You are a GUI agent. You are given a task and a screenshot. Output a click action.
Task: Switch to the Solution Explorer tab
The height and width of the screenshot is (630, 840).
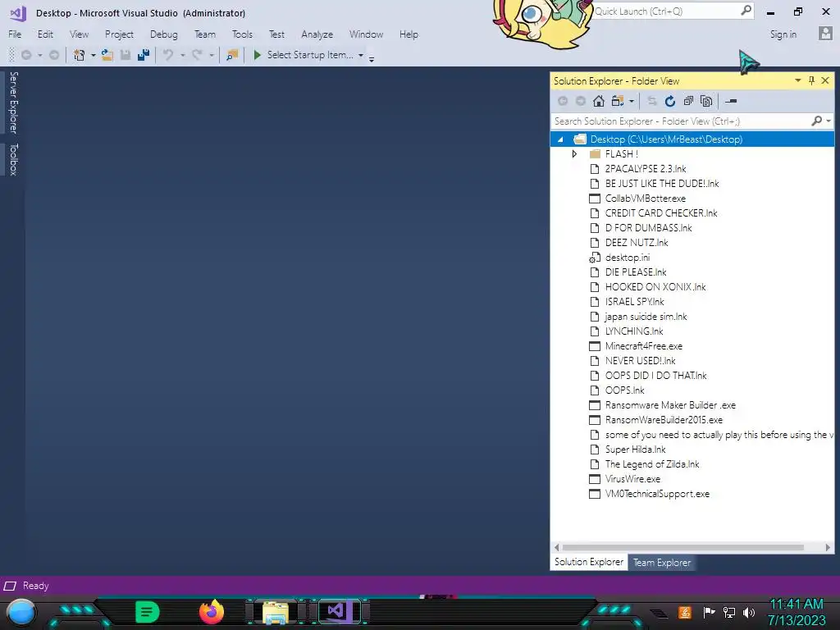tap(589, 562)
